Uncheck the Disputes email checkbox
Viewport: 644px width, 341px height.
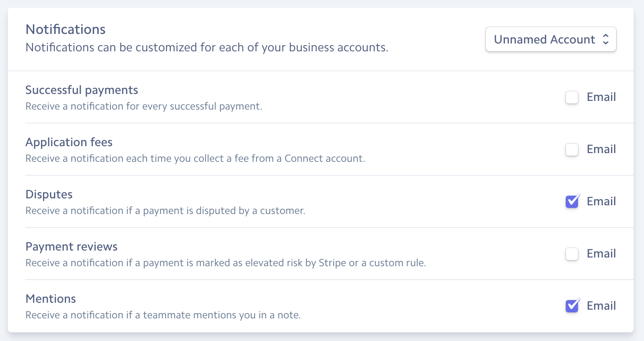pos(572,202)
